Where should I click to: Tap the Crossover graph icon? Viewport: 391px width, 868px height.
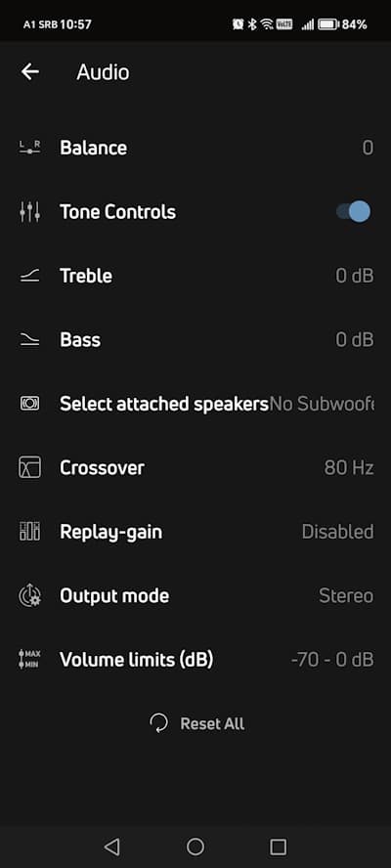pyautogui.click(x=30, y=468)
